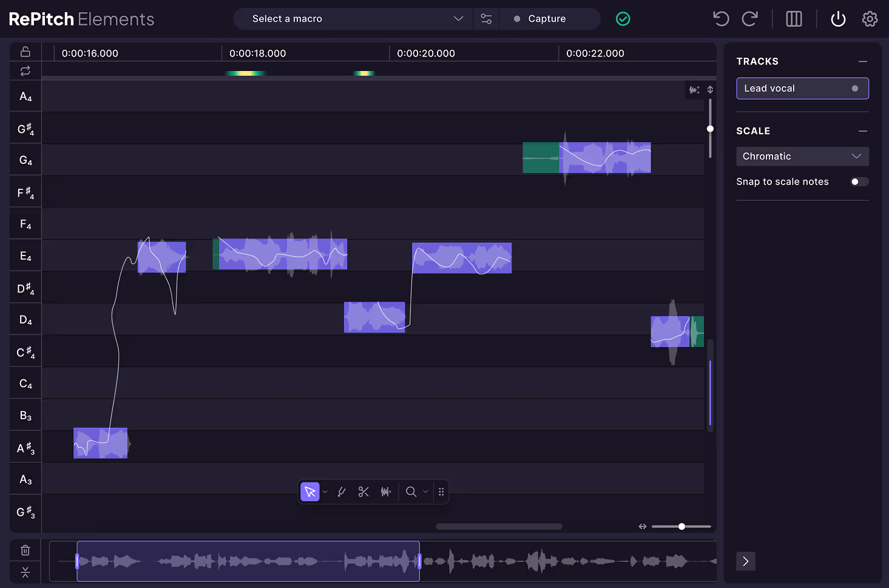889x588 pixels.
Task: Click the A4 pitch row label
Action: click(x=25, y=96)
